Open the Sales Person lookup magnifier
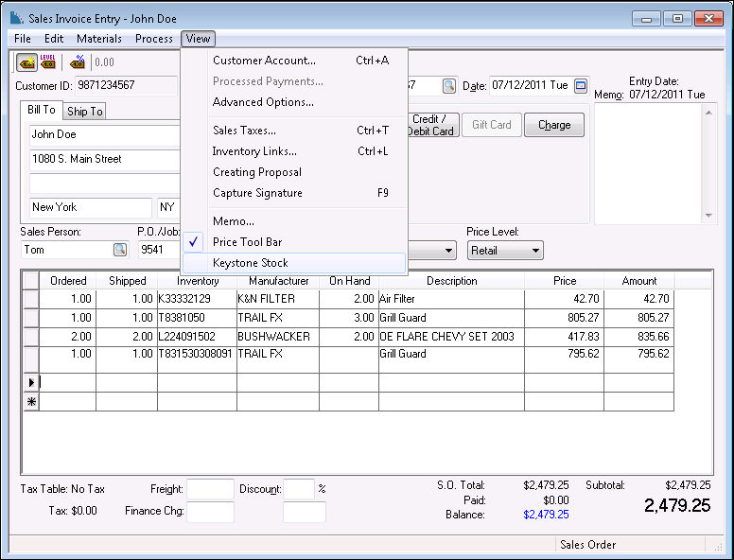 120,250
